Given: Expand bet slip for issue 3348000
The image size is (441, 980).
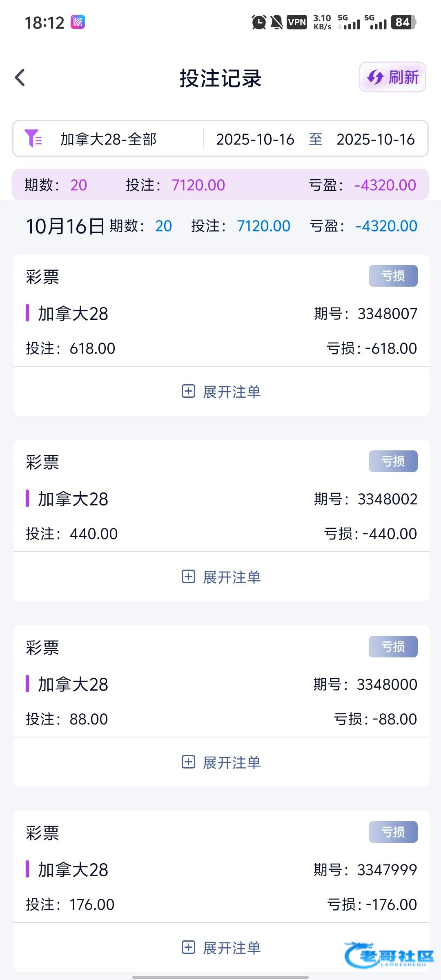Looking at the screenshot, I should [231, 763].
